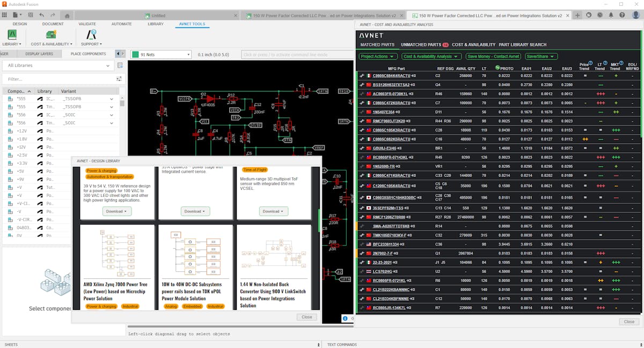This screenshot has width=644, height=348.
Task: Click the green 91 Nets color swatch
Action: (135, 55)
